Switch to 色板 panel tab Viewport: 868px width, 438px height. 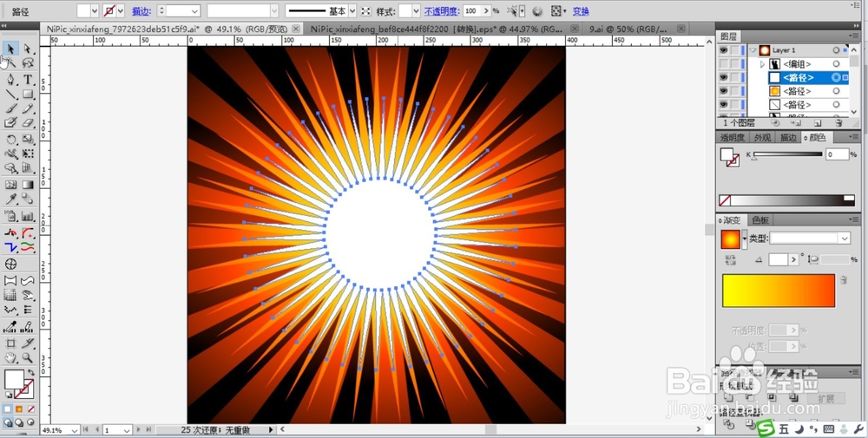(760, 220)
